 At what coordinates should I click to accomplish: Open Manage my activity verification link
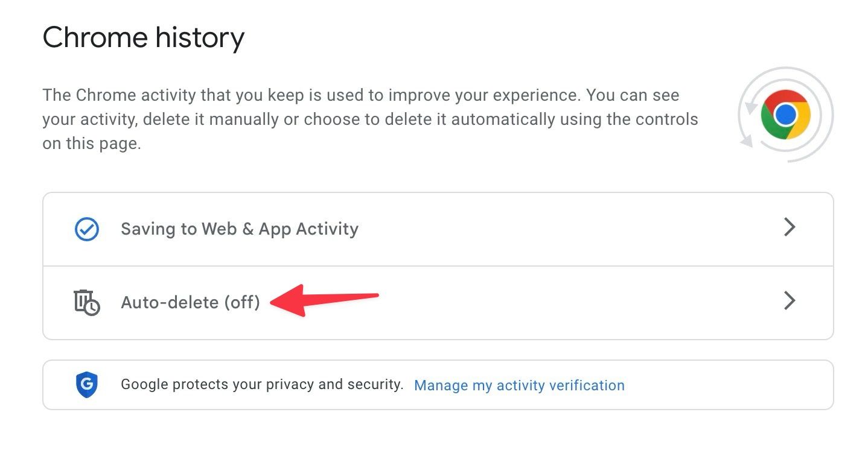(519, 385)
